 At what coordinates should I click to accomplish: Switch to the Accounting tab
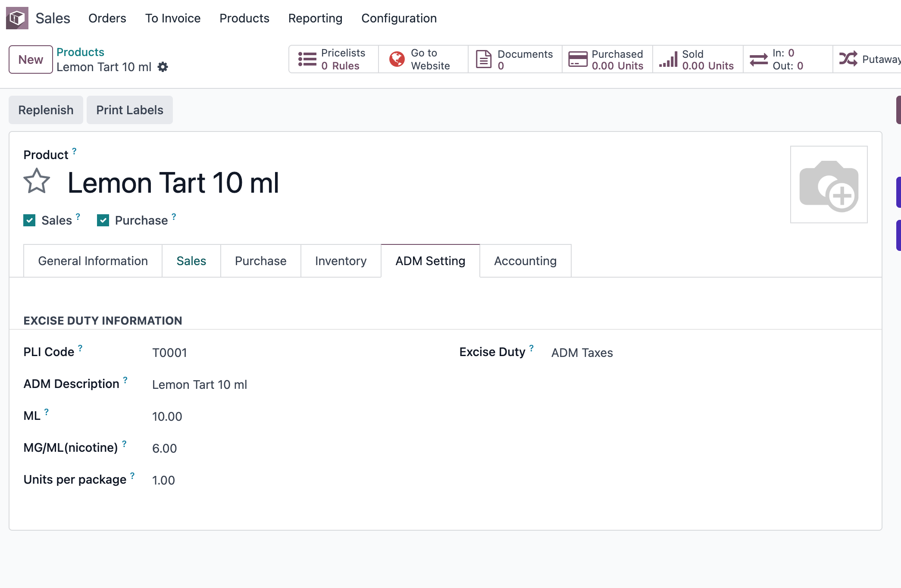click(x=525, y=261)
